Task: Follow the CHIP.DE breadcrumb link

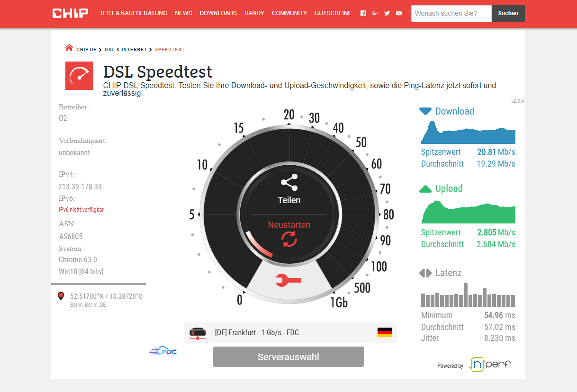Action: point(86,49)
